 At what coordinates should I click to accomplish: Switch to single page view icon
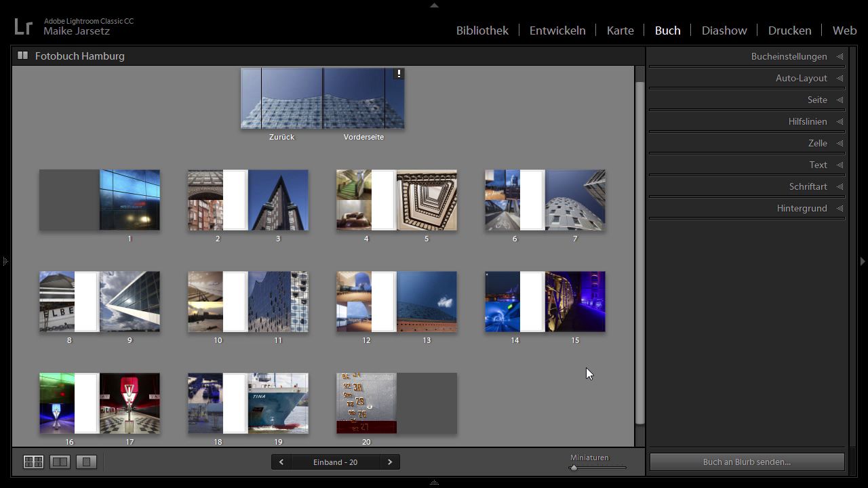pos(86,462)
